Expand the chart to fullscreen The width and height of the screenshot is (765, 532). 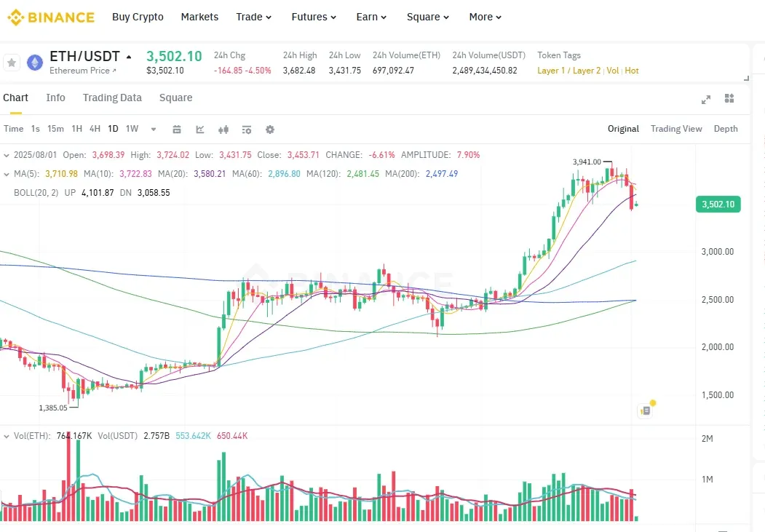(x=705, y=99)
